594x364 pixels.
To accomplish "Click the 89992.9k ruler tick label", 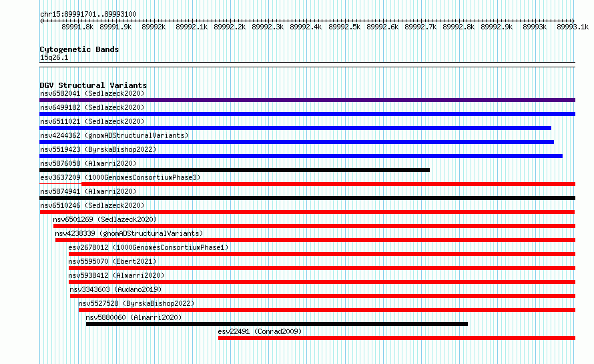I will (x=497, y=27).
